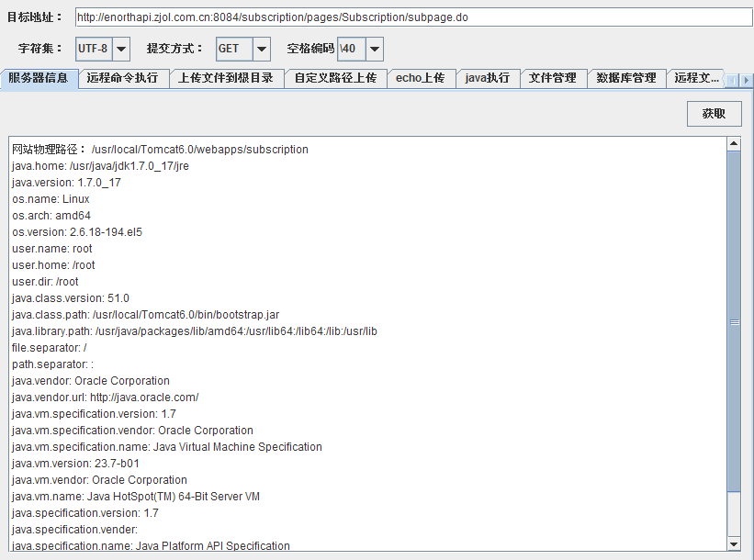Image resolution: width=754 pixels, height=560 pixels.
Task: Click the scrollbar up arrow
Action: click(x=734, y=143)
